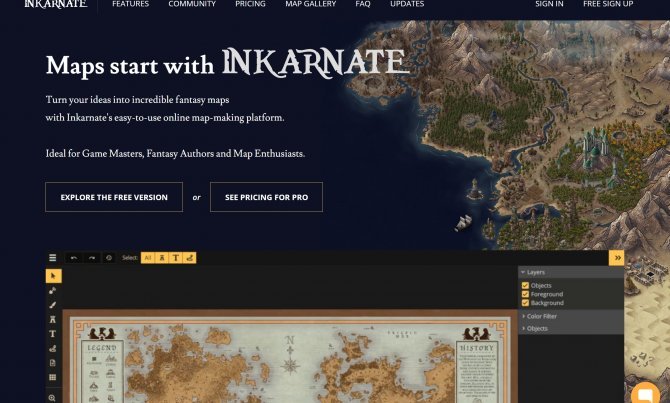Collapse the Layers section
670x403 pixels.
(x=571, y=272)
